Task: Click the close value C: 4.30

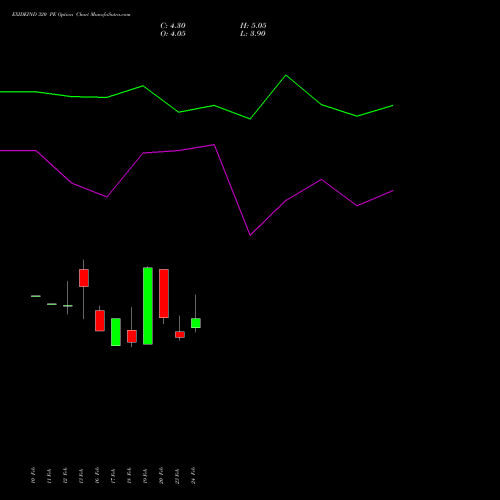Action: pos(173,26)
